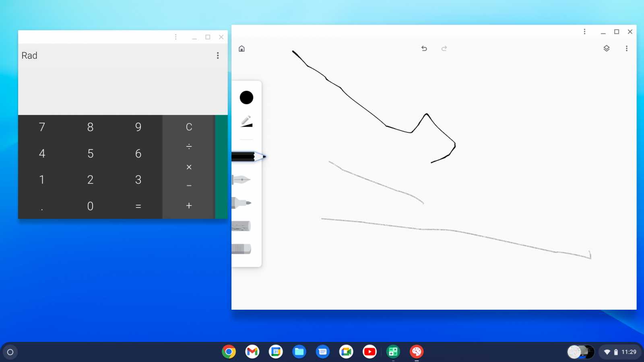
Task: Tap the 1 key on calculator
Action: 42,179
